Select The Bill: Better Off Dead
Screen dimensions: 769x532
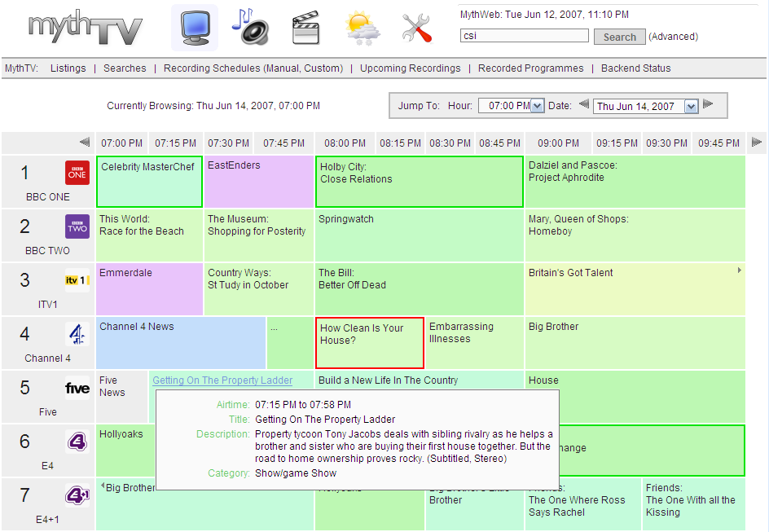[420, 289]
